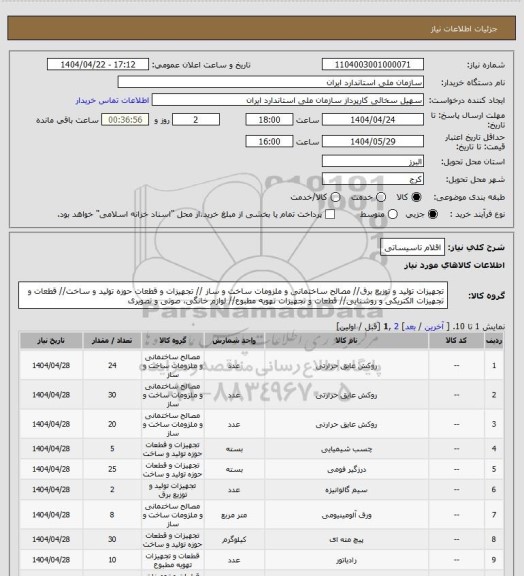Click the ردیف column header
Screen dimensions: 524x576
[494, 341]
